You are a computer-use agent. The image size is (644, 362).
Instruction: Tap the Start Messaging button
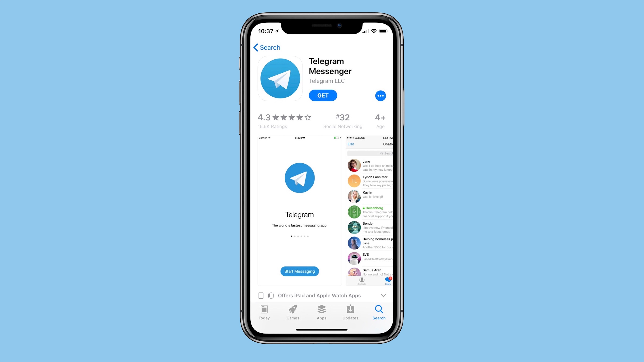tap(299, 271)
